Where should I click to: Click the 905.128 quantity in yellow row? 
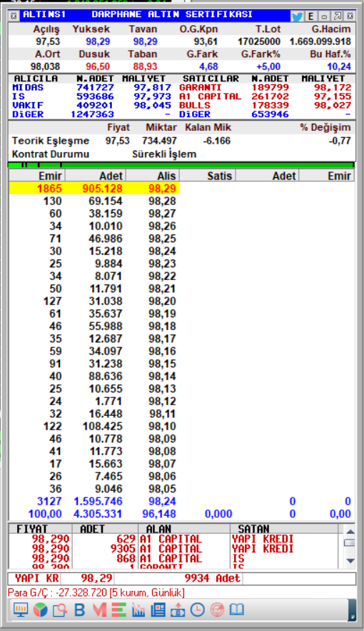click(x=103, y=189)
